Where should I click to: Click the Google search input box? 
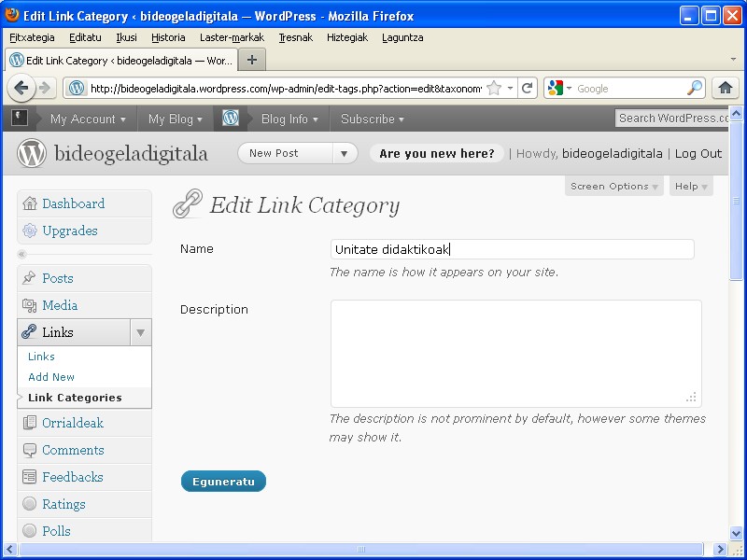tap(629, 88)
